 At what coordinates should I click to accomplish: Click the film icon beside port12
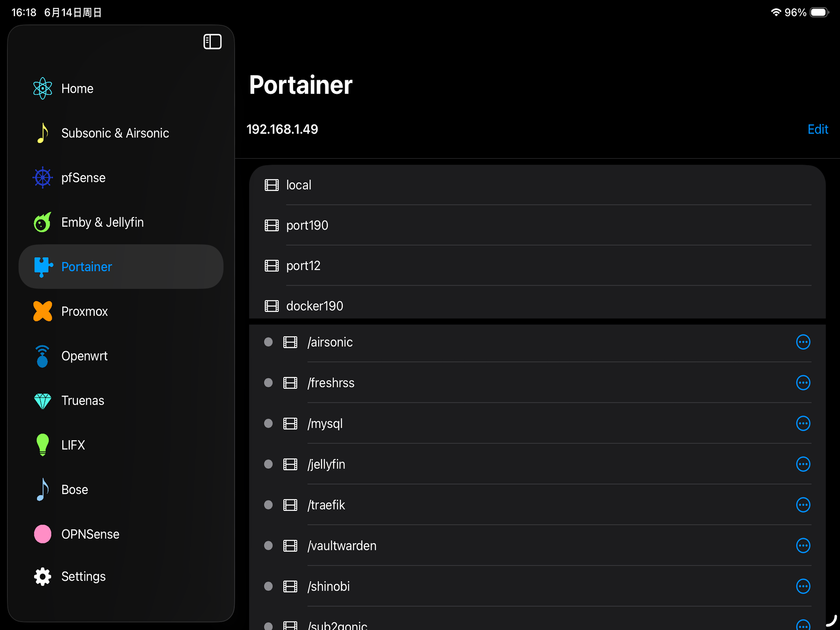click(272, 266)
